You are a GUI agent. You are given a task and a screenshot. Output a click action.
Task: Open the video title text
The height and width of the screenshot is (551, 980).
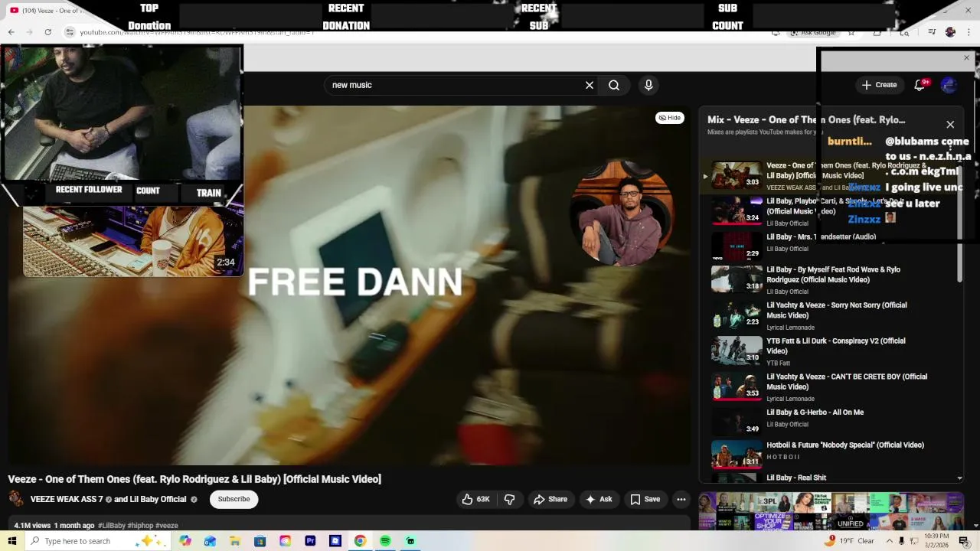tap(194, 479)
